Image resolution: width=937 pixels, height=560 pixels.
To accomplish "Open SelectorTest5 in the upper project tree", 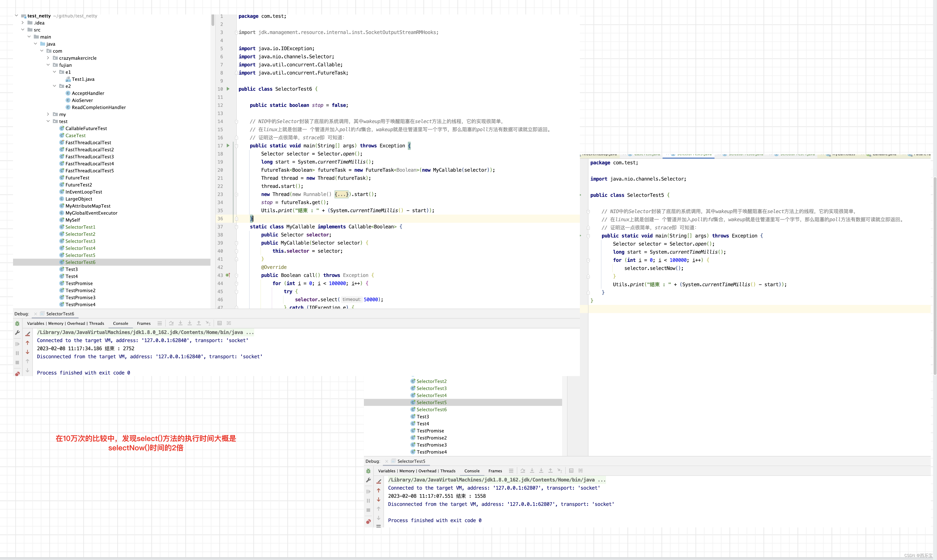I will pos(80,255).
